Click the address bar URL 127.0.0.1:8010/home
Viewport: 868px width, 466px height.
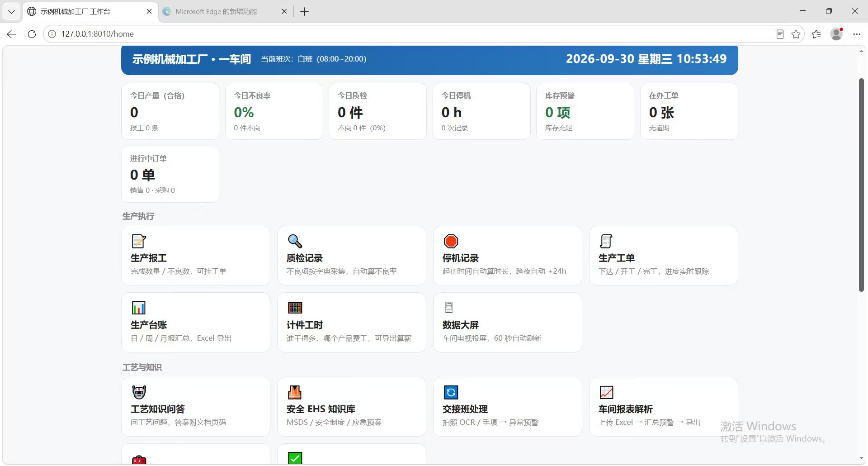tap(98, 34)
